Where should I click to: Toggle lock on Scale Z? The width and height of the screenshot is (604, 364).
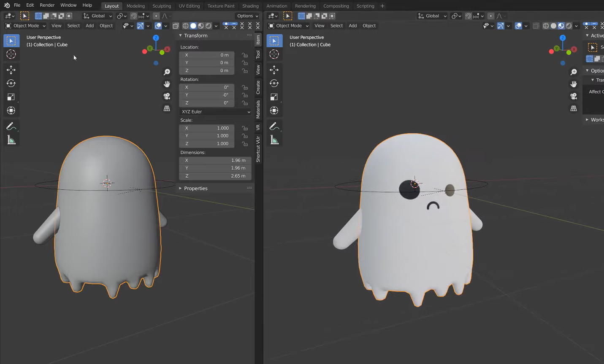(245, 143)
